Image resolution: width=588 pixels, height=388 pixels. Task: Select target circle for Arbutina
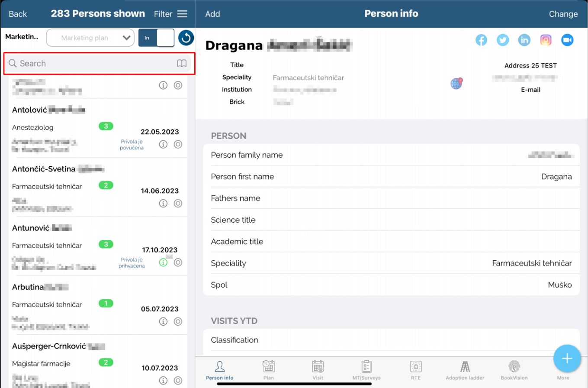pyautogui.click(x=178, y=321)
